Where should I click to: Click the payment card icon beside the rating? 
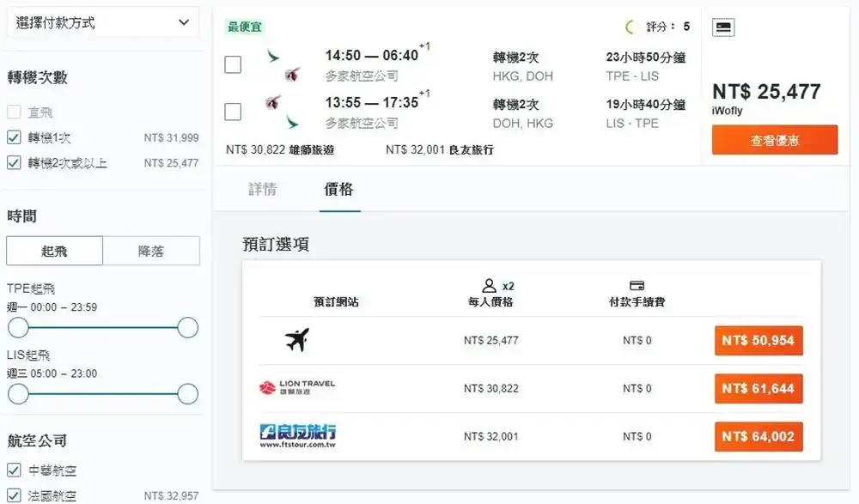[x=723, y=27]
